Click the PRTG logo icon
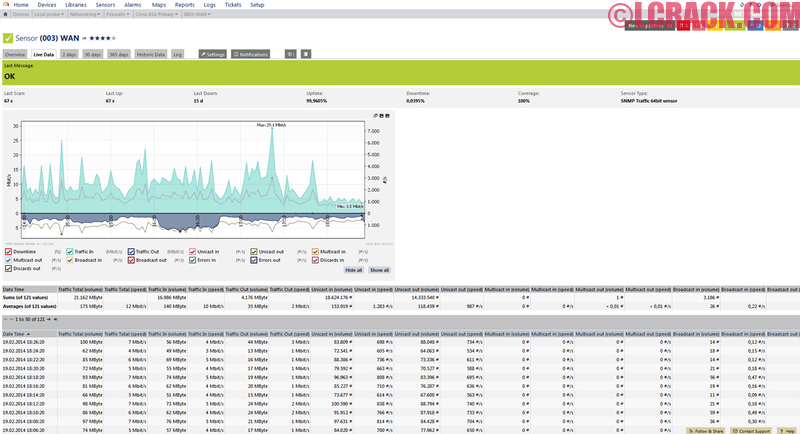This screenshot has width=800, height=434. coord(6,4)
